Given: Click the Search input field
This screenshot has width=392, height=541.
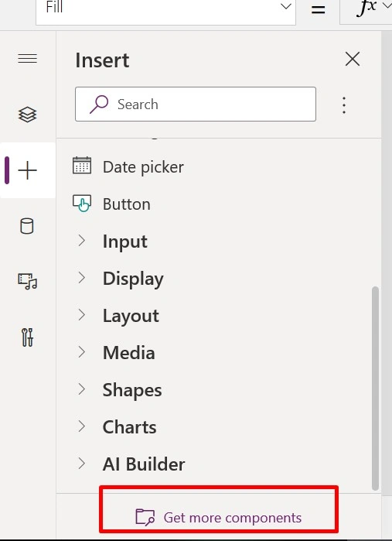Looking at the screenshot, I should (196, 104).
